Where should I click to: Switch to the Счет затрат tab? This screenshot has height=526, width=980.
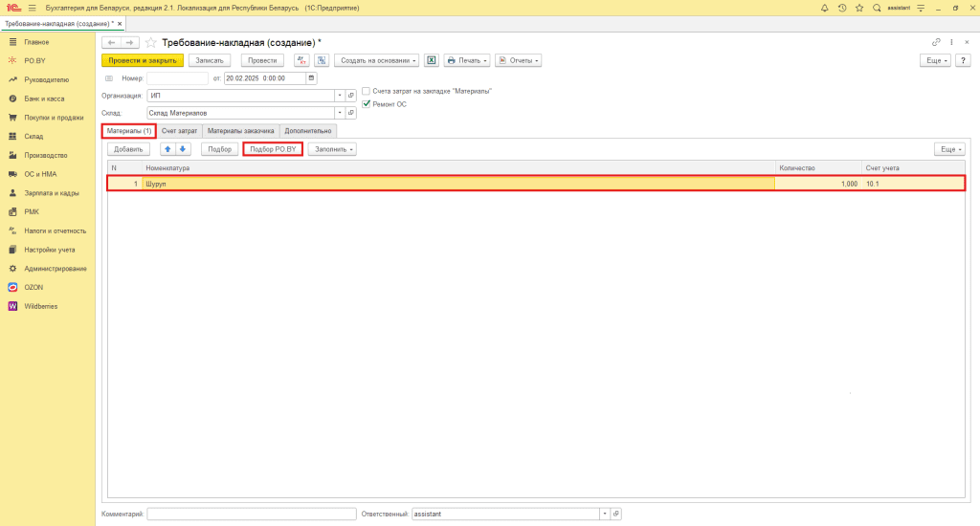pyautogui.click(x=179, y=131)
